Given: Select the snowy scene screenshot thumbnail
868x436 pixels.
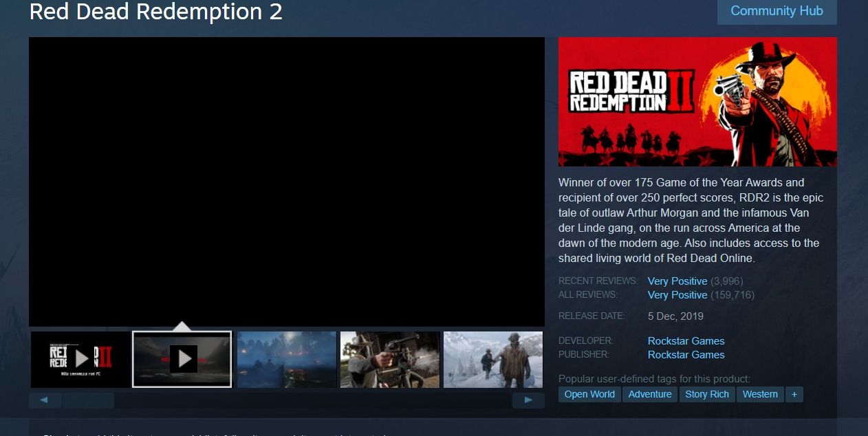Looking at the screenshot, I should [493, 359].
